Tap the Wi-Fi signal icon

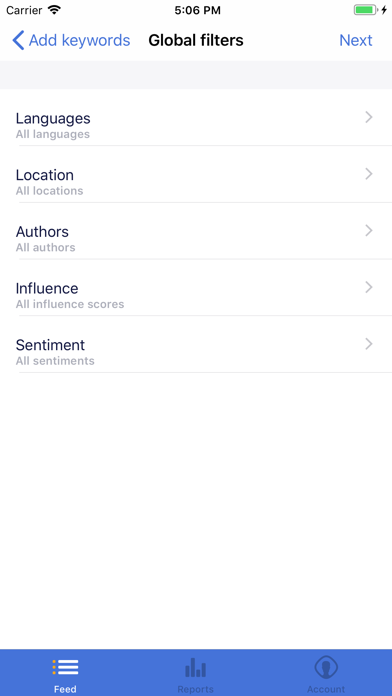54,10
